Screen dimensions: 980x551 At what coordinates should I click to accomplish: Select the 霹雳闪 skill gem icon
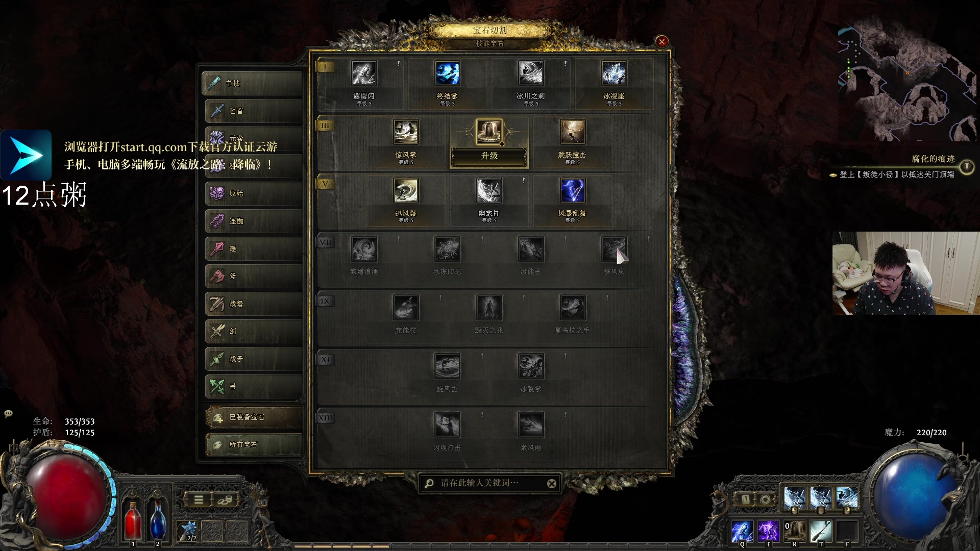coord(364,73)
